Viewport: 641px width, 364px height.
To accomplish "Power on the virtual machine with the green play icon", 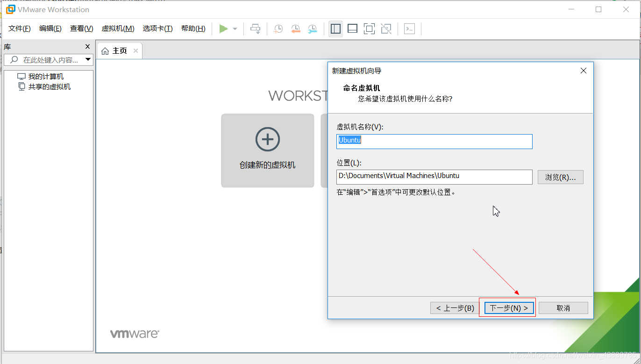I will [223, 29].
